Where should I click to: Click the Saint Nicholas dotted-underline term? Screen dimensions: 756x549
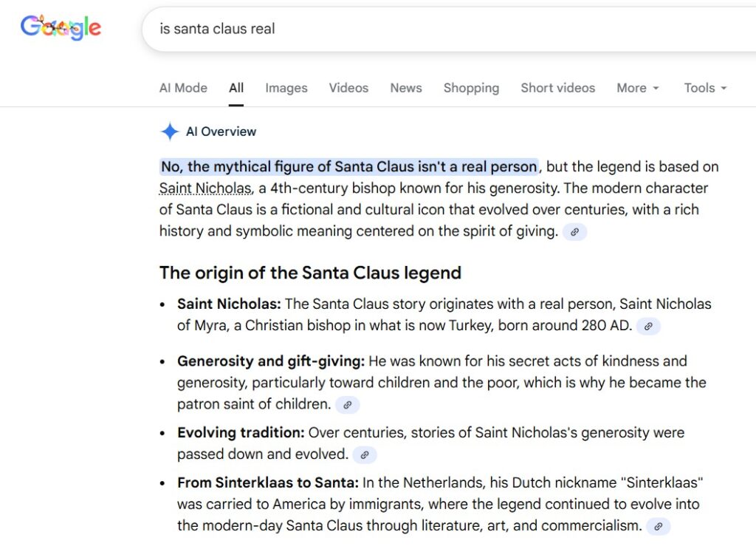[x=205, y=188]
